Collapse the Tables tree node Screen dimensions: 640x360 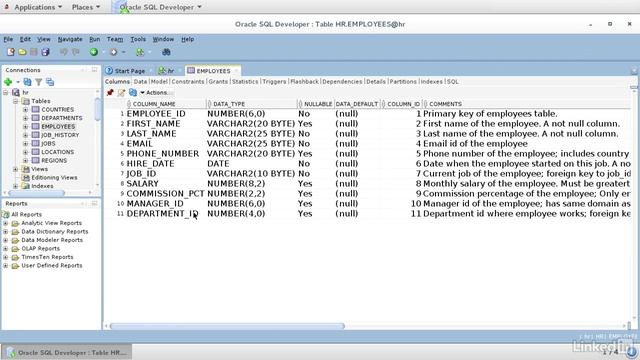click(16, 101)
